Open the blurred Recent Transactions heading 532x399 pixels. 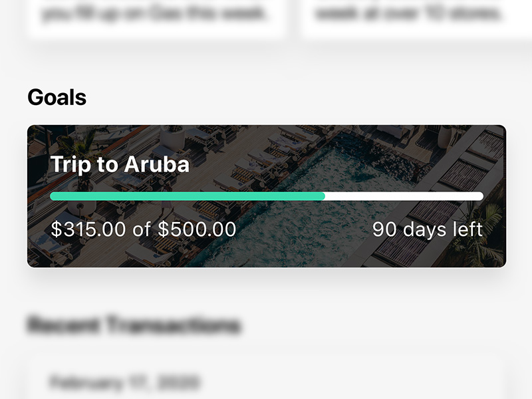(x=133, y=325)
